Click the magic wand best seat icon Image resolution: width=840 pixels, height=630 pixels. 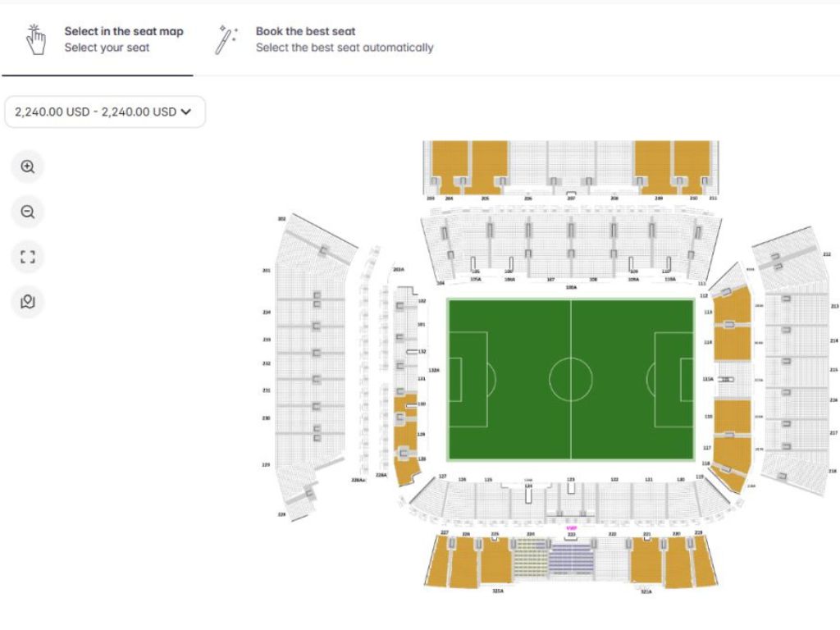226,39
